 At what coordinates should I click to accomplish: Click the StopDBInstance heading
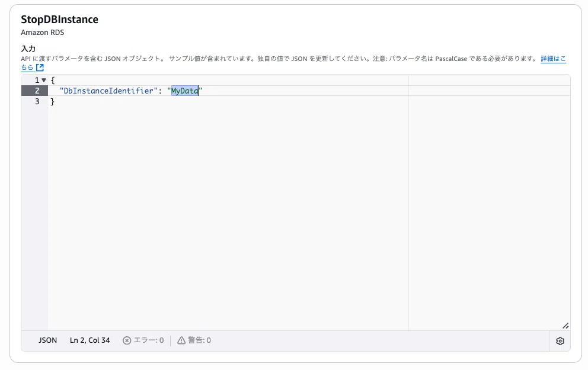(x=60, y=20)
